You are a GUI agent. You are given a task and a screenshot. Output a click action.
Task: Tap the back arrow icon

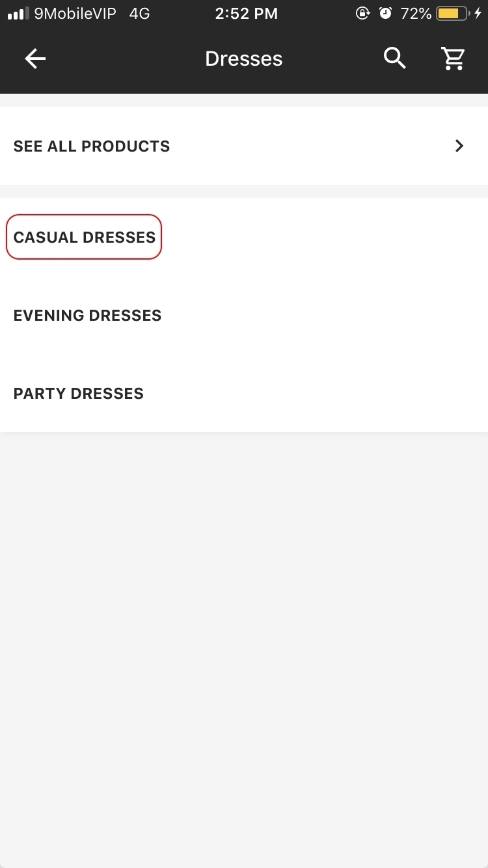pyautogui.click(x=35, y=59)
